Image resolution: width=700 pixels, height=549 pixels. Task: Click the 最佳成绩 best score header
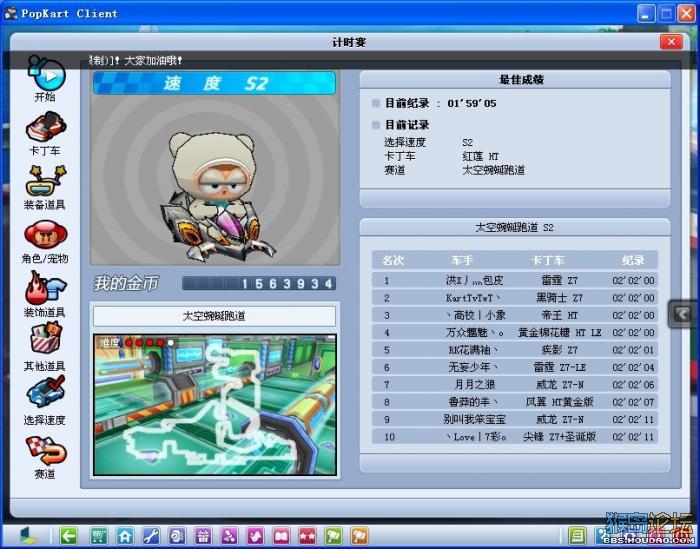pos(521,80)
